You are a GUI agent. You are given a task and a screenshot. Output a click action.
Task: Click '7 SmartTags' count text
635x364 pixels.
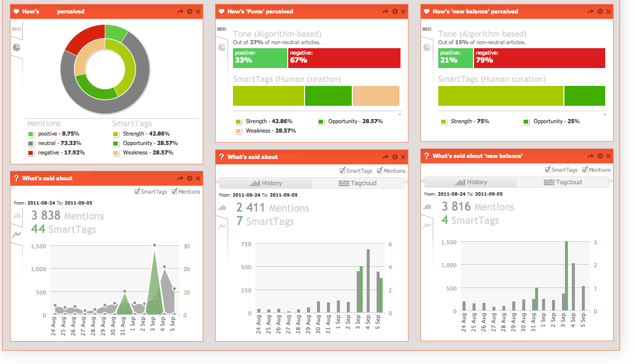(x=265, y=221)
